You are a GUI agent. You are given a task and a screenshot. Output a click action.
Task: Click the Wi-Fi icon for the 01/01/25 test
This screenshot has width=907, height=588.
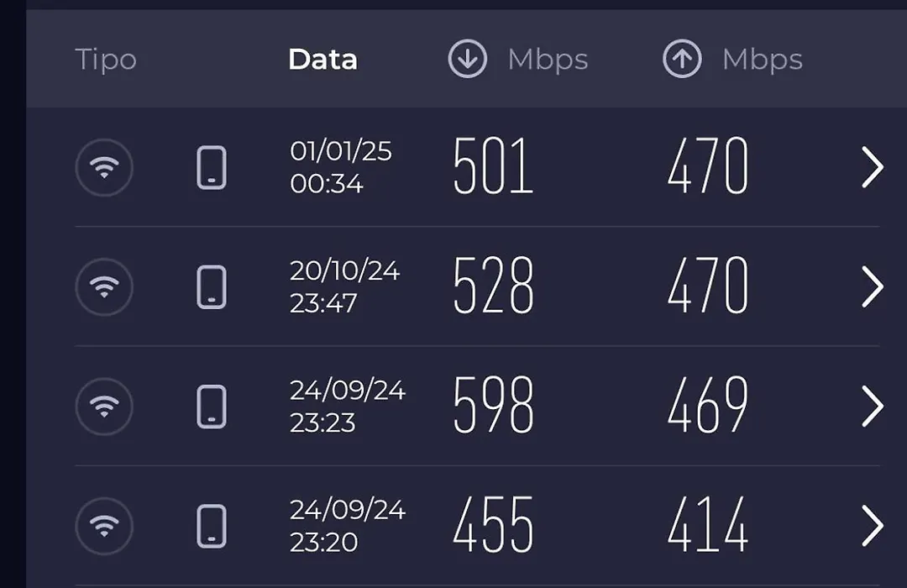(104, 167)
